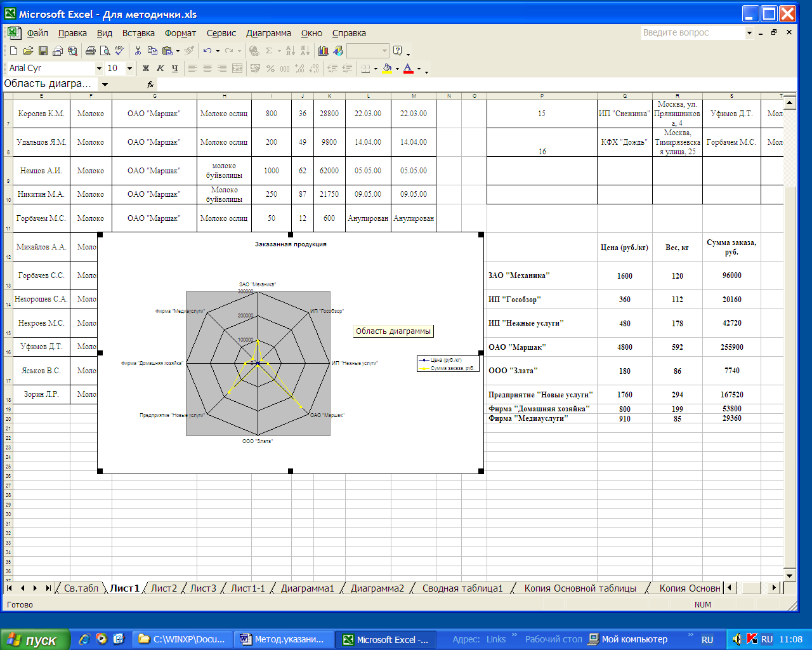Switch to the Св.табл sheet tab
The height and width of the screenshot is (650, 812).
pos(81,588)
